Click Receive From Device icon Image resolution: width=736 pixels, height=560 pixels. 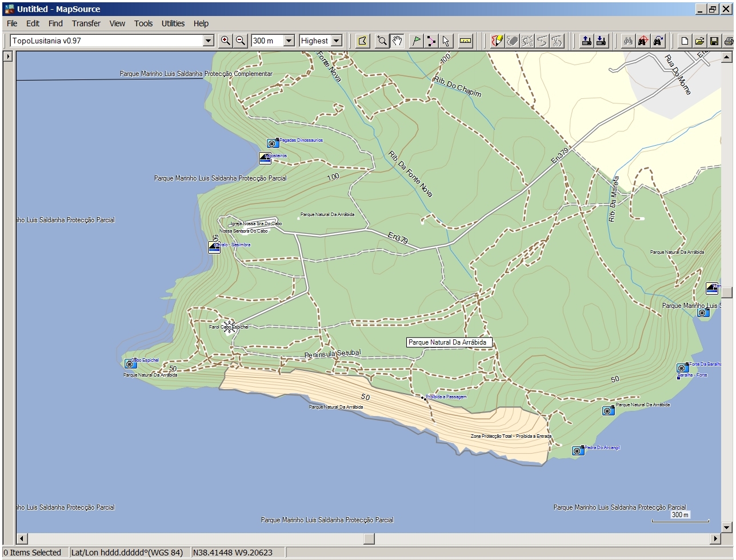(601, 41)
